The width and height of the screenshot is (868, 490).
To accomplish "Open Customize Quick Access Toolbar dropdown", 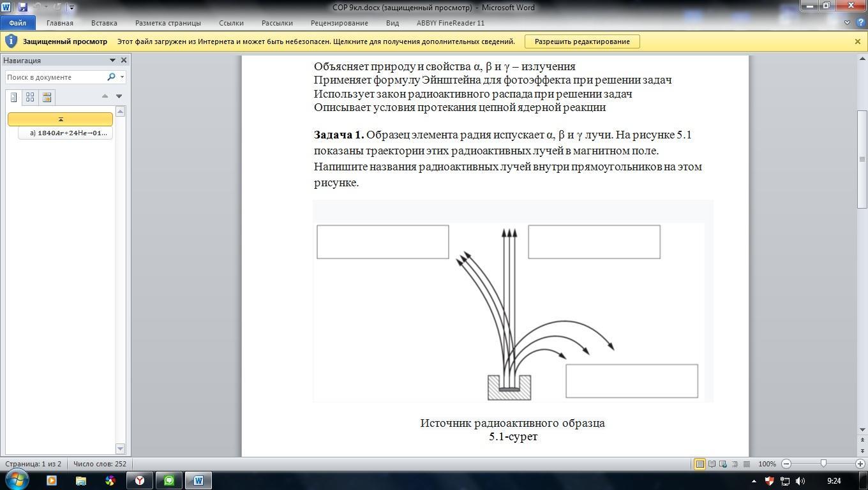I will point(71,8).
